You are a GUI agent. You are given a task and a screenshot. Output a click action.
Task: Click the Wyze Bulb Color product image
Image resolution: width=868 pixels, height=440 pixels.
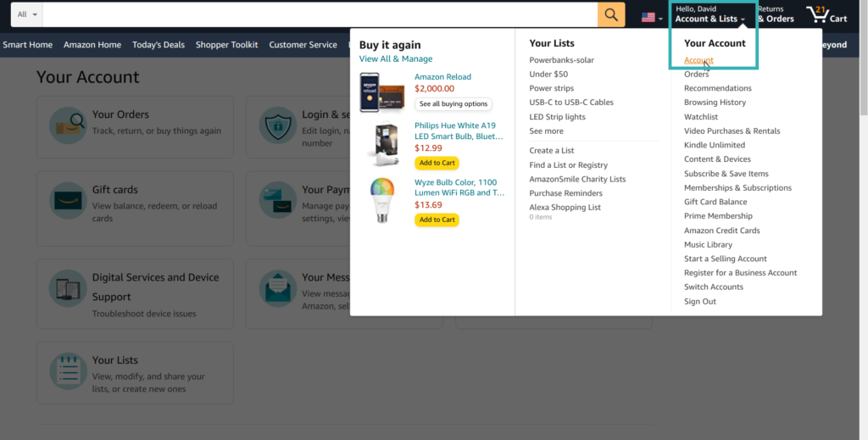[x=382, y=200]
